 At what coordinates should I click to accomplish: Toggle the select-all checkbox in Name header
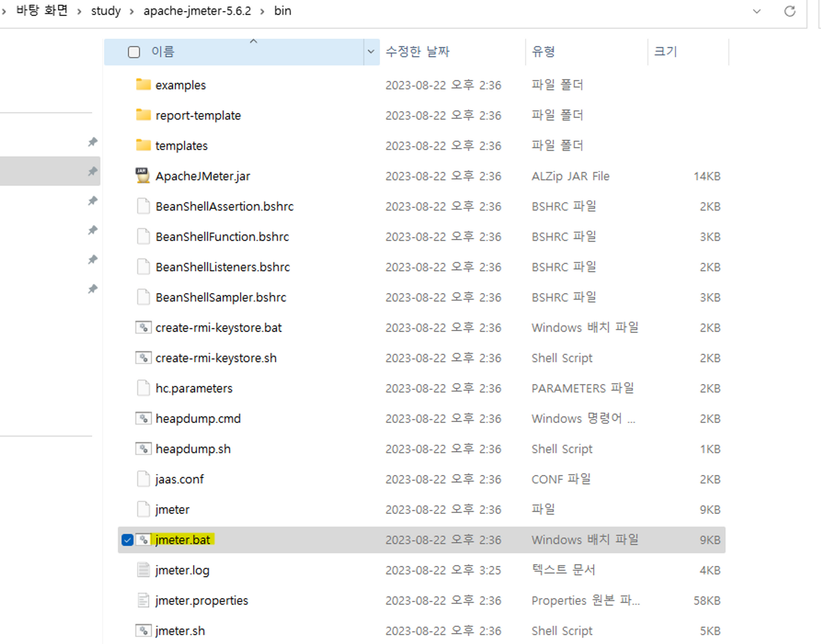[134, 52]
